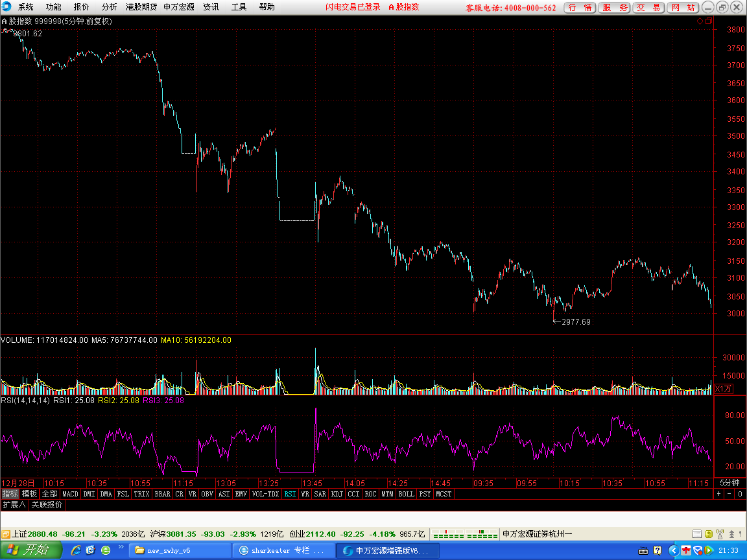The image size is (747, 560).
Task: Open the 港股期货 menu
Action: click(141, 6)
